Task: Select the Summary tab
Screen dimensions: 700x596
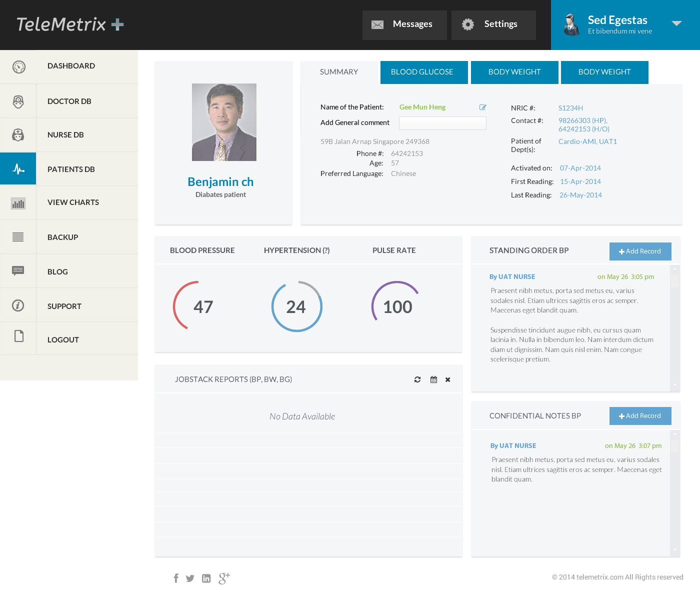Action: [x=339, y=72]
